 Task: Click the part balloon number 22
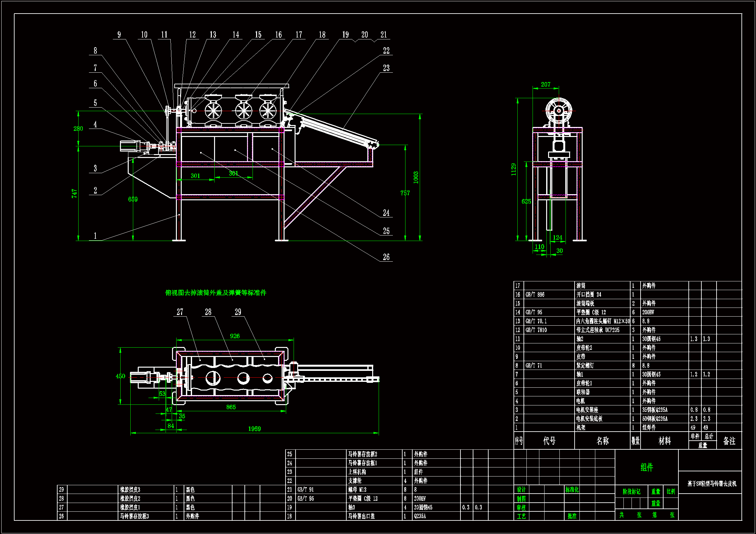[386, 51]
